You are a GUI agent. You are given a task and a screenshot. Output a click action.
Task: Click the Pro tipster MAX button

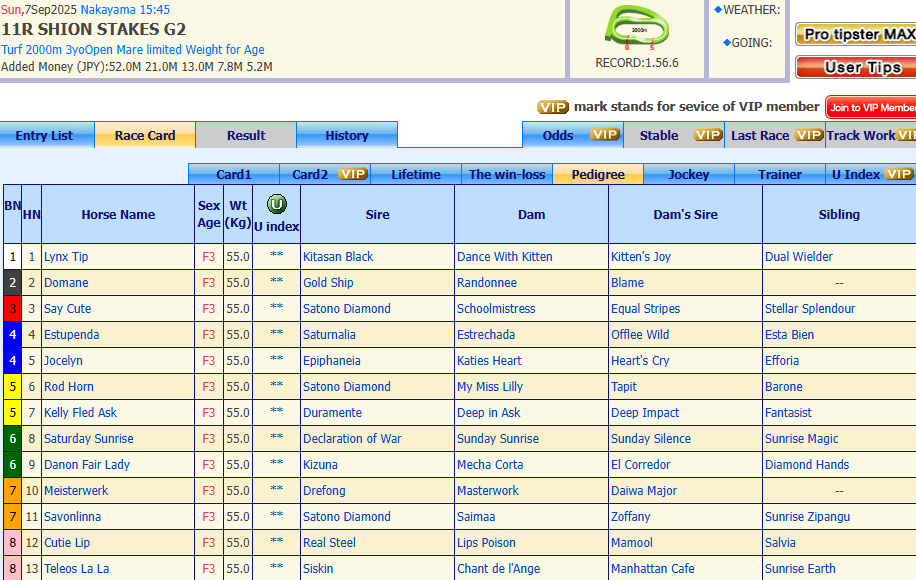point(856,34)
